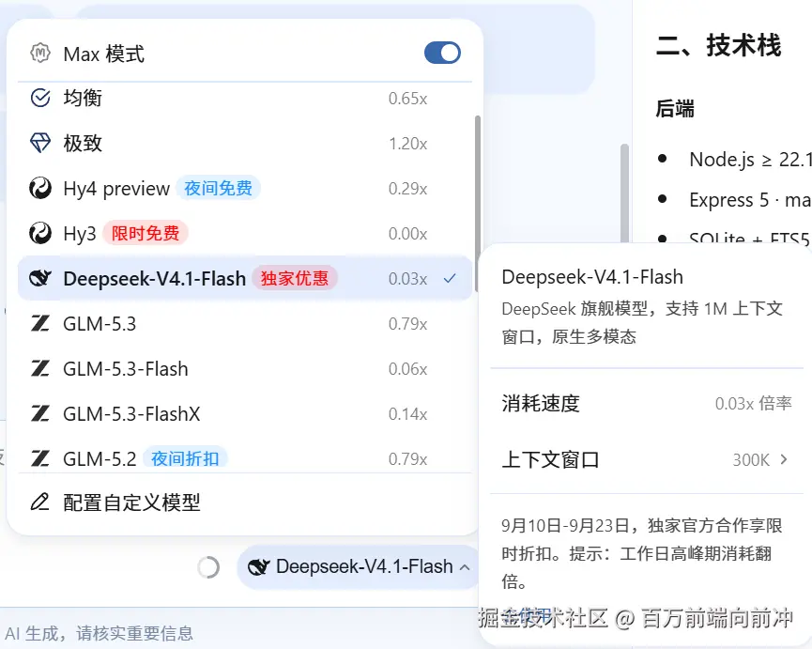Click the 极致 diamond icon
812x649 pixels.
click(40, 143)
